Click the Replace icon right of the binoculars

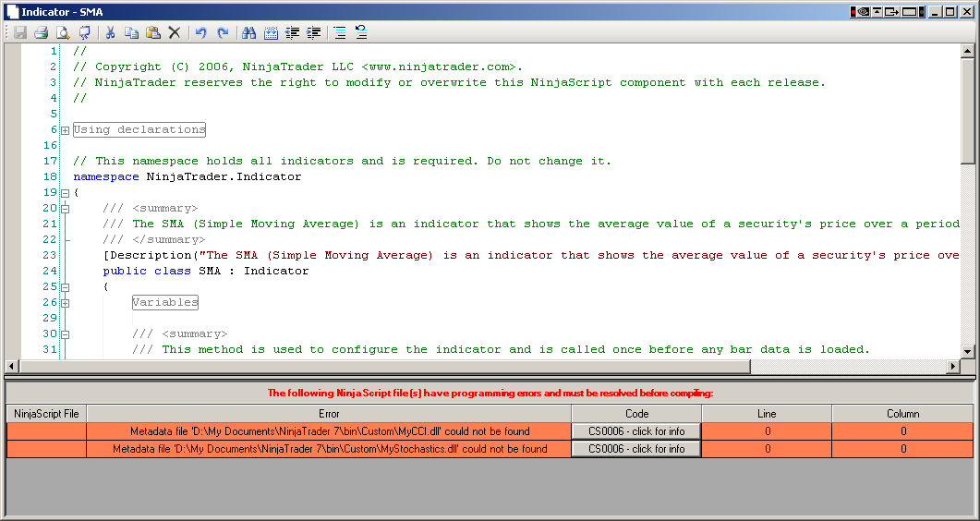[x=271, y=32]
